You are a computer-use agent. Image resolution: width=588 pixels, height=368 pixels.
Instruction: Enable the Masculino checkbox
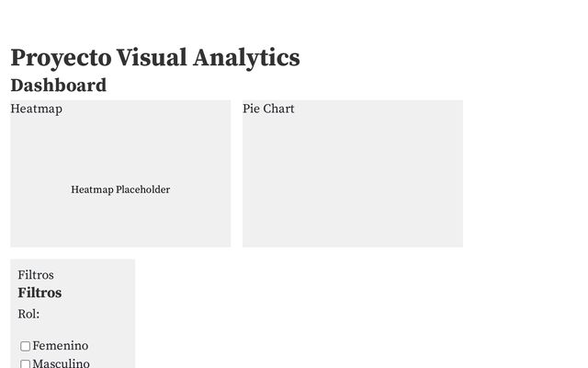click(26, 364)
